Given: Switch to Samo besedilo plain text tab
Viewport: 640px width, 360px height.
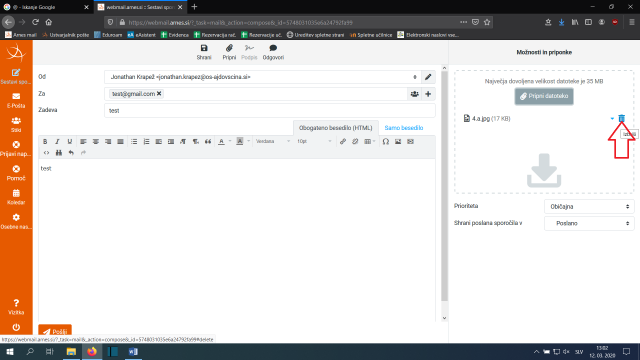Looking at the screenshot, I should [x=404, y=128].
